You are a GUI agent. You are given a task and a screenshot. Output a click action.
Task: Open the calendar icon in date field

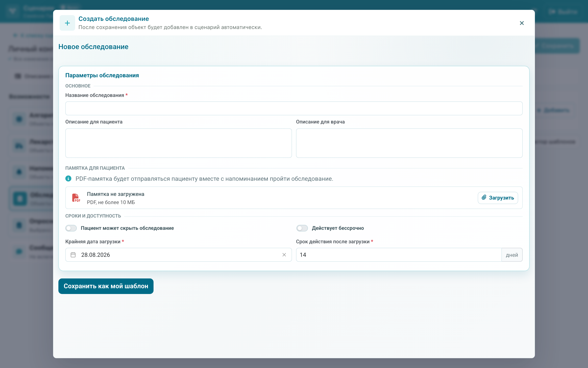click(x=73, y=255)
